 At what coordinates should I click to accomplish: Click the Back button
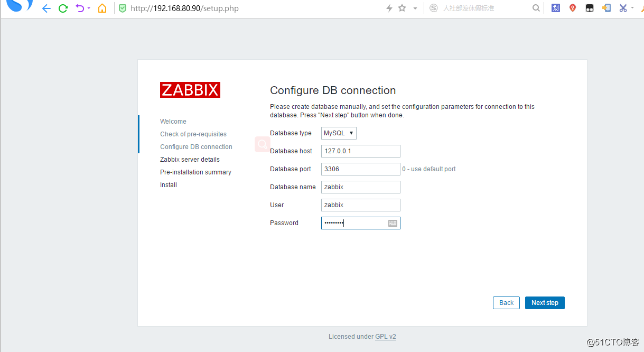(506, 303)
